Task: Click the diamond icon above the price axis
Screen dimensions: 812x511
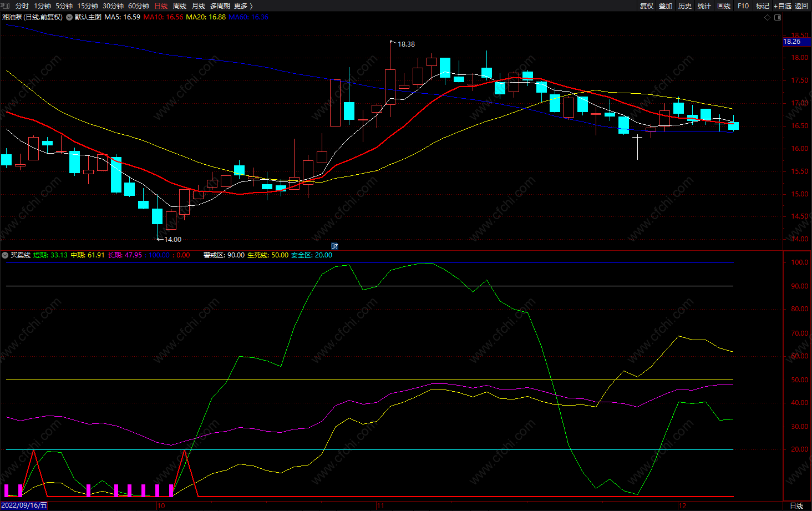Action: click(768, 17)
